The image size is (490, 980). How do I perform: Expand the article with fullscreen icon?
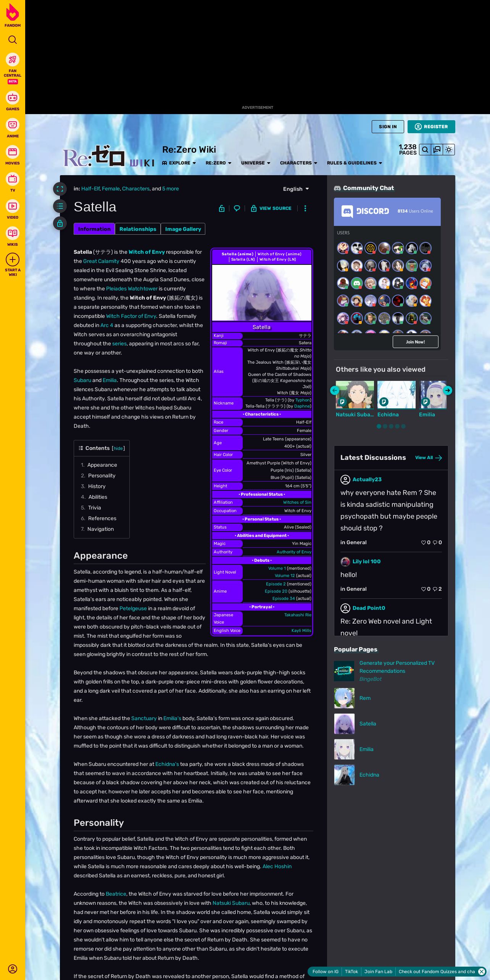[60, 189]
